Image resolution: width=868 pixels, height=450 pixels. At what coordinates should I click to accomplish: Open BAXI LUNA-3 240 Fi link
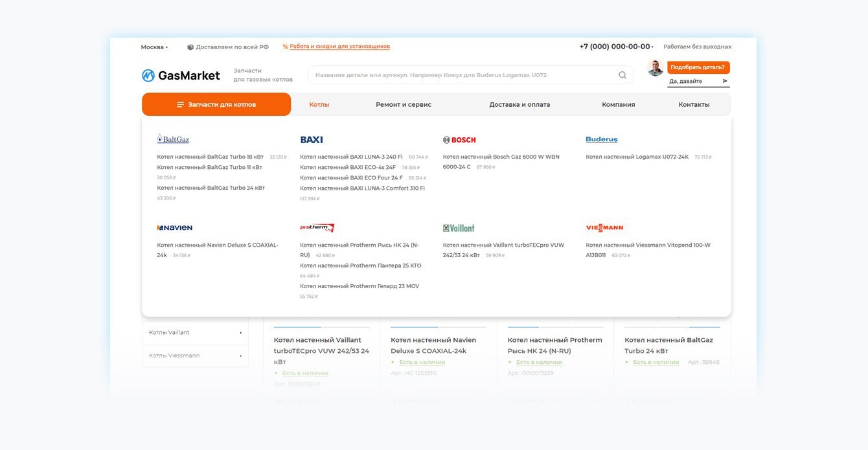(351, 157)
